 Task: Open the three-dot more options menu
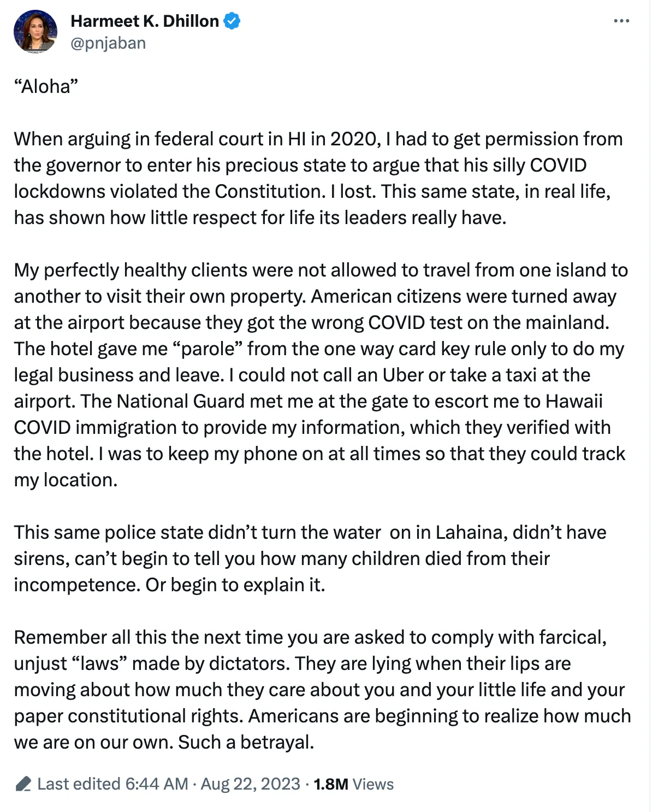621,21
